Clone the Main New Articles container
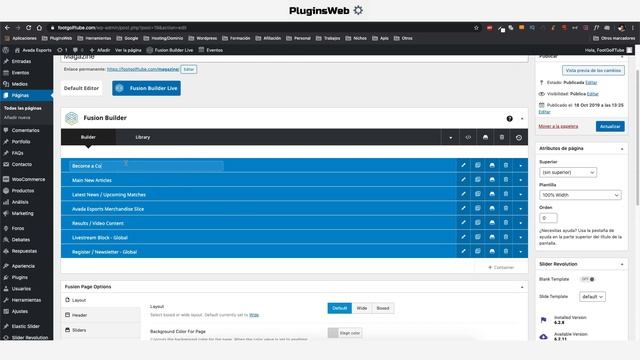640x360 pixels. pyautogui.click(x=478, y=180)
